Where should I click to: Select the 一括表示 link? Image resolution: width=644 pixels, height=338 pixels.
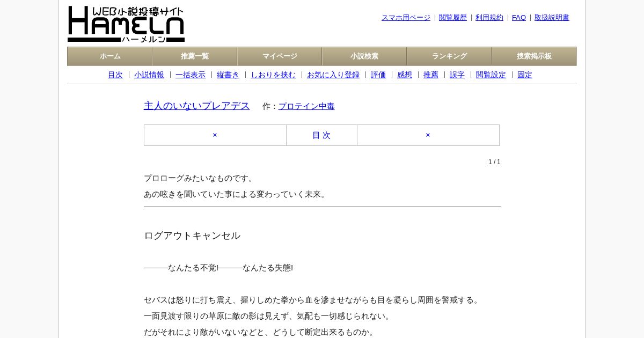pyautogui.click(x=191, y=75)
